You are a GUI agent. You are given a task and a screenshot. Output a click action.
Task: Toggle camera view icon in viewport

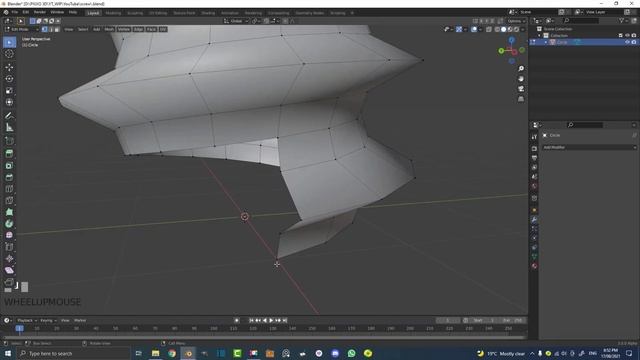pyautogui.click(x=521, y=89)
